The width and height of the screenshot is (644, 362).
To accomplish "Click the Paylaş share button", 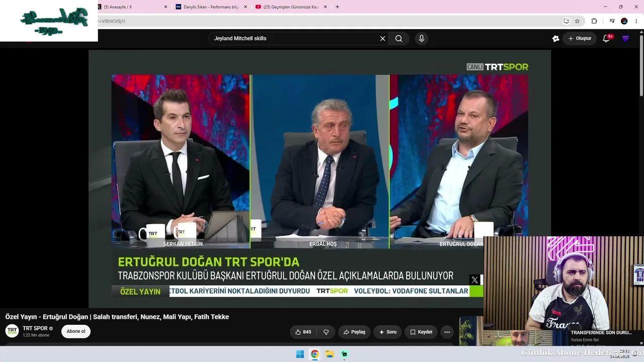I will click(354, 332).
